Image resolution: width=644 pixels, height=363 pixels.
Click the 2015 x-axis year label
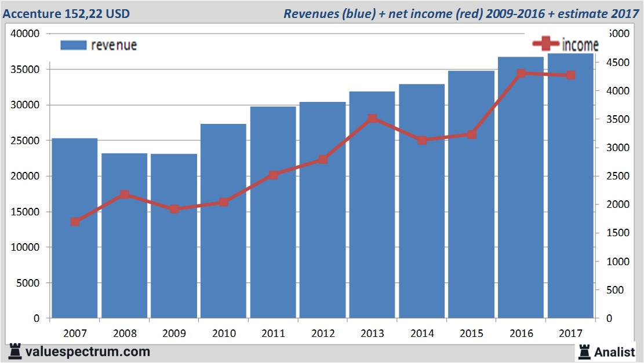point(471,333)
